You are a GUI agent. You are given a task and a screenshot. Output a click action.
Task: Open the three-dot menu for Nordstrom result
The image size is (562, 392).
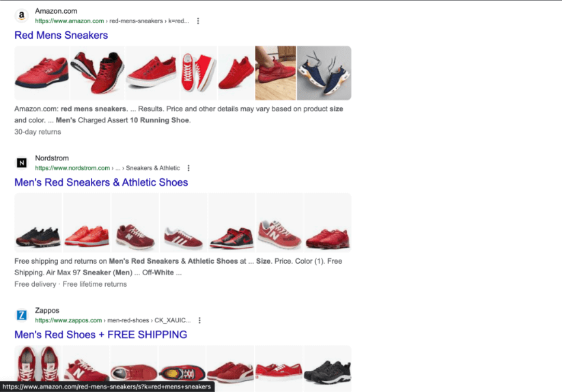pyautogui.click(x=188, y=168)
